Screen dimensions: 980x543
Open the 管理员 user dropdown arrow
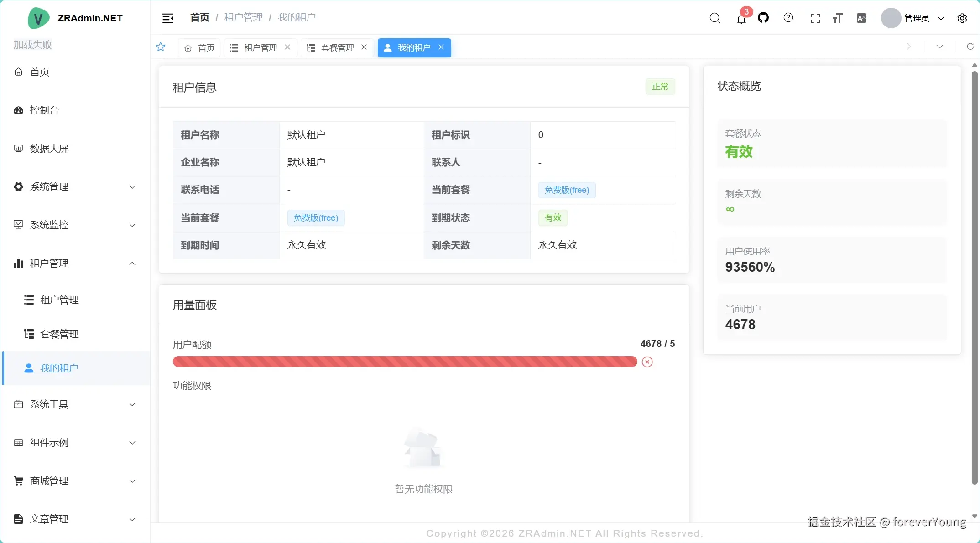(x=941, y=18)
